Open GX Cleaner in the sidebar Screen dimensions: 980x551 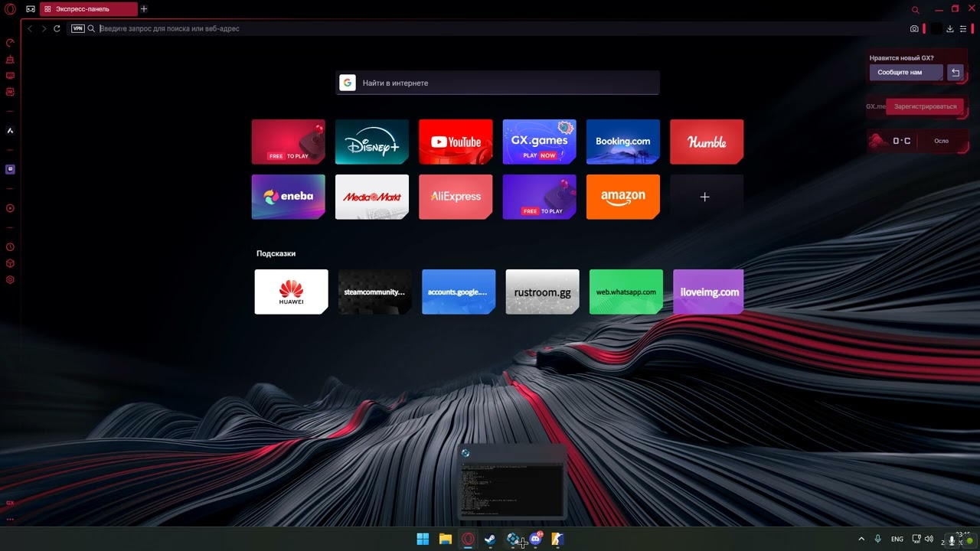10,59
